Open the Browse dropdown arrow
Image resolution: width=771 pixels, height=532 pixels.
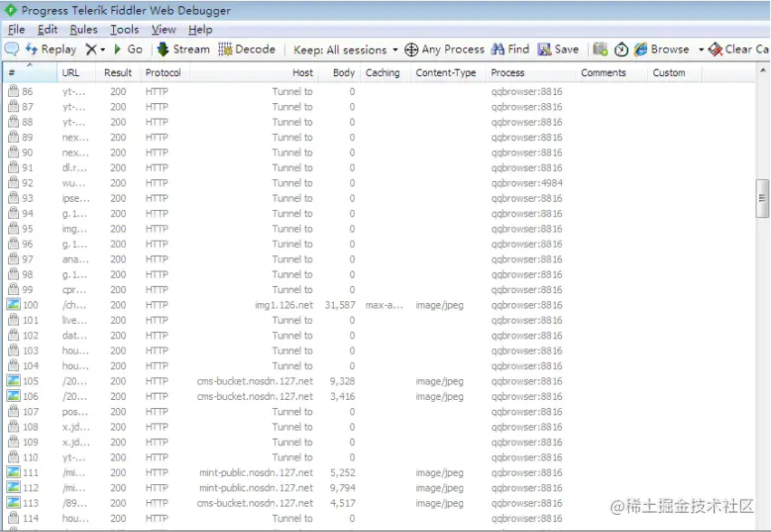701,50
